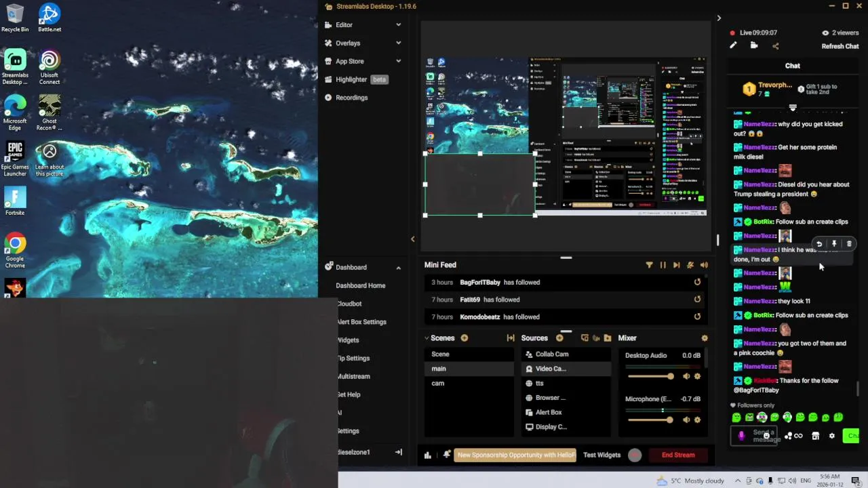Collapse the Dashboard section
Viewport: 868px width, 488px height.
tap(398, 267)
